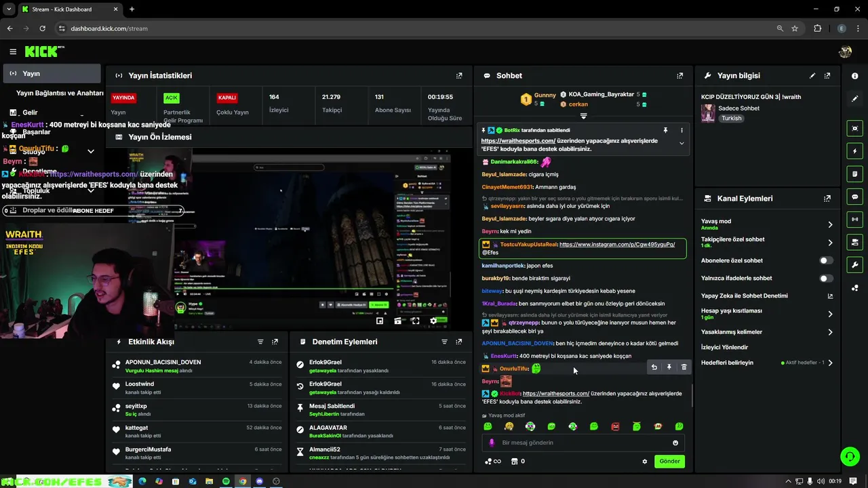Image resolution: width=868 pixels, height=488 pixels.
Task: Open Yapay Zeka ile Sohbet Denetimi external link
Action: click(830, 296)
